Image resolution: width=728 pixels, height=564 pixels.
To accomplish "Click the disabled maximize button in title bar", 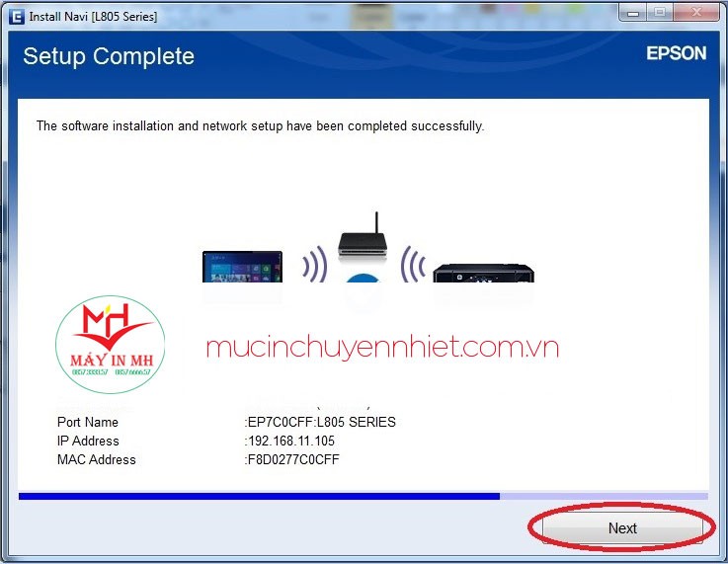I will pos(658,14).
